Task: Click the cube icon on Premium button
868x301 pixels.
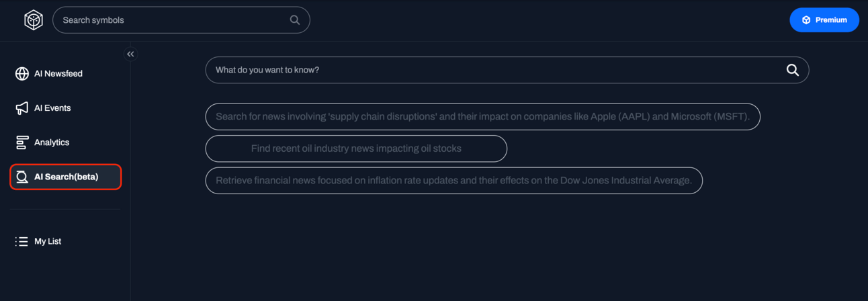Action: [x=806, y=20]
